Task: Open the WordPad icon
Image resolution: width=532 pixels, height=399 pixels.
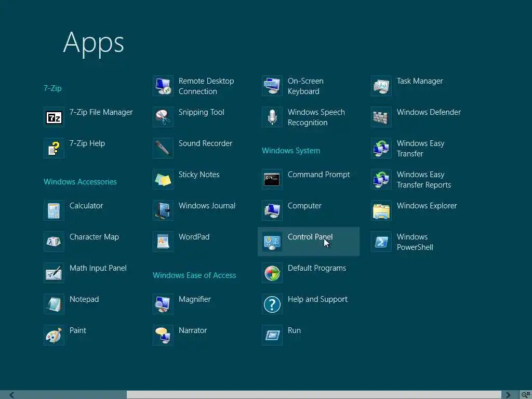Action: point(163,242)
